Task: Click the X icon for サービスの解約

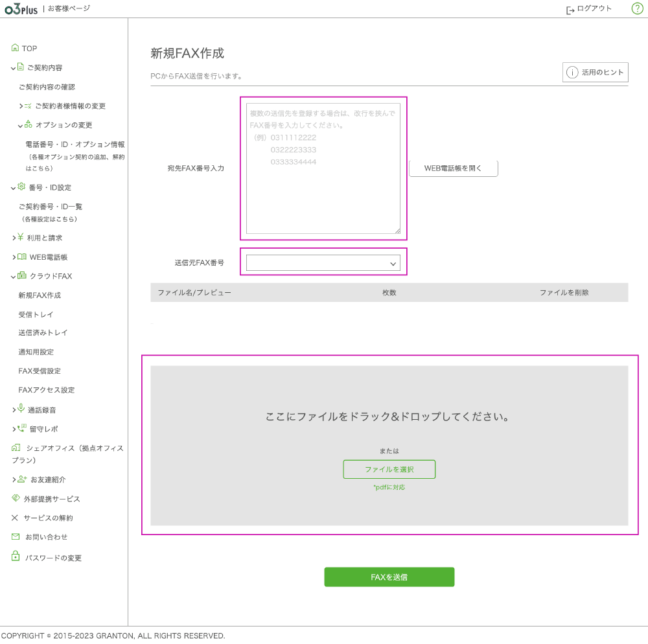Action: tap(15, 518)
